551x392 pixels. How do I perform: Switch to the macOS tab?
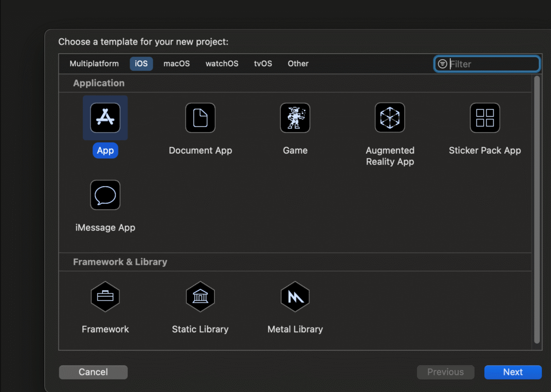point(176,63)
